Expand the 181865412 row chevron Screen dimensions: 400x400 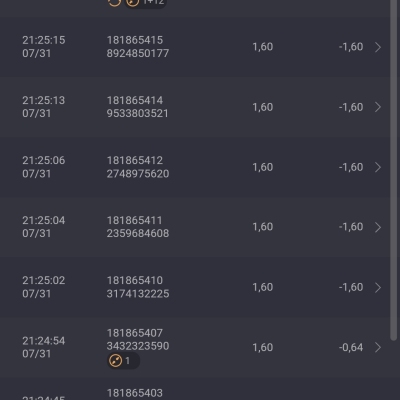point(378,167)
